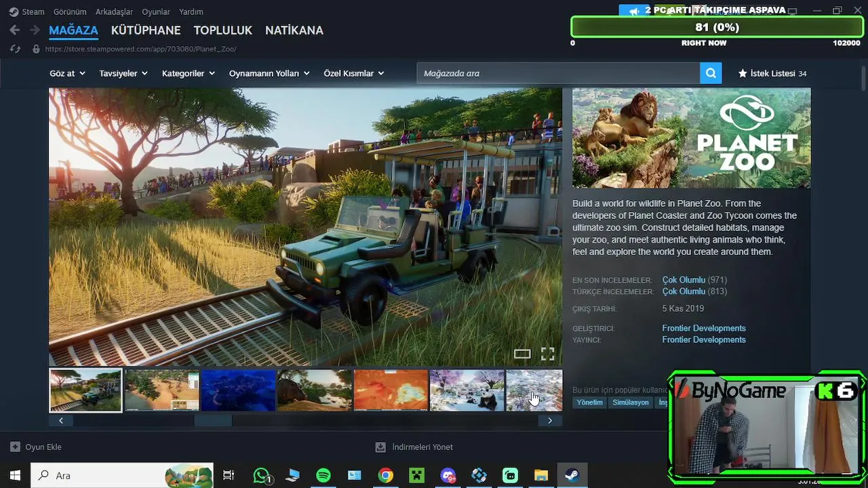Click the Steam announcements megaphone icon
This screenshot has width=868, height=488.
[634, 11]
